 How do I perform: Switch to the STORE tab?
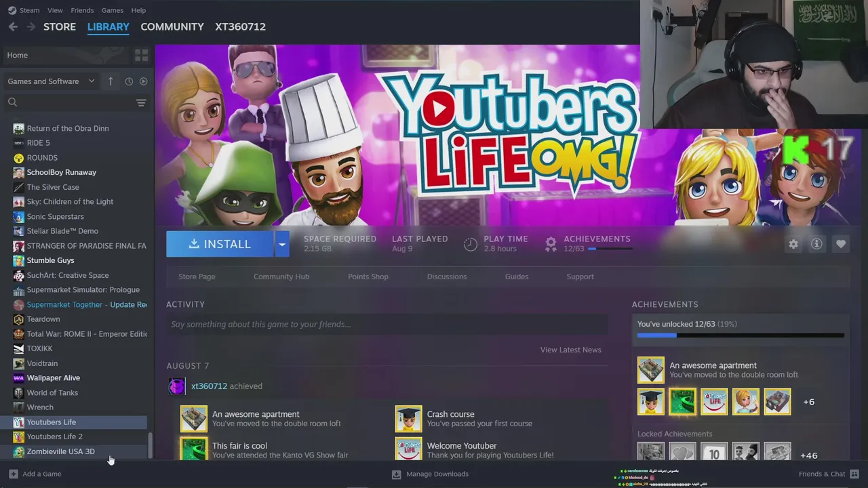point(60,26)
